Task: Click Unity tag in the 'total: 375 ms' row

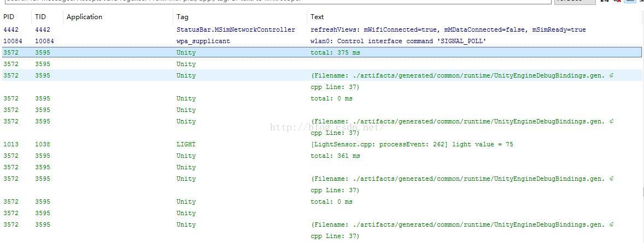Action: [186, 52]
